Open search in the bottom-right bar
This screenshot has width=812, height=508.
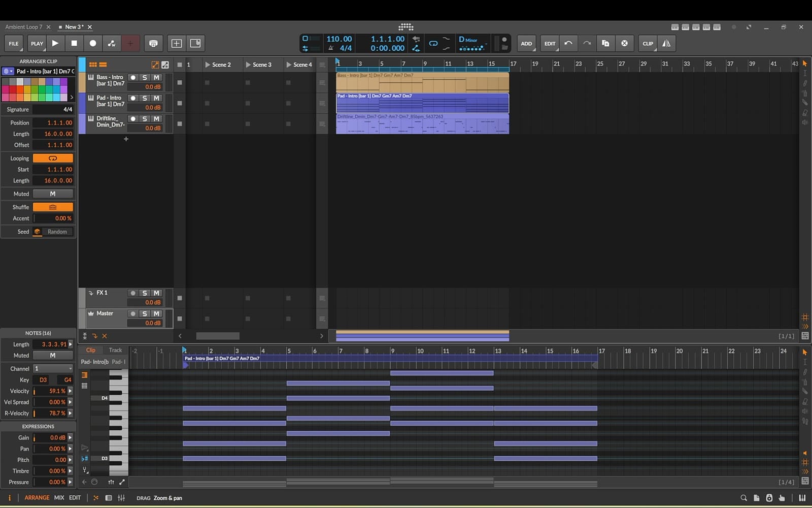pos(743,498)
